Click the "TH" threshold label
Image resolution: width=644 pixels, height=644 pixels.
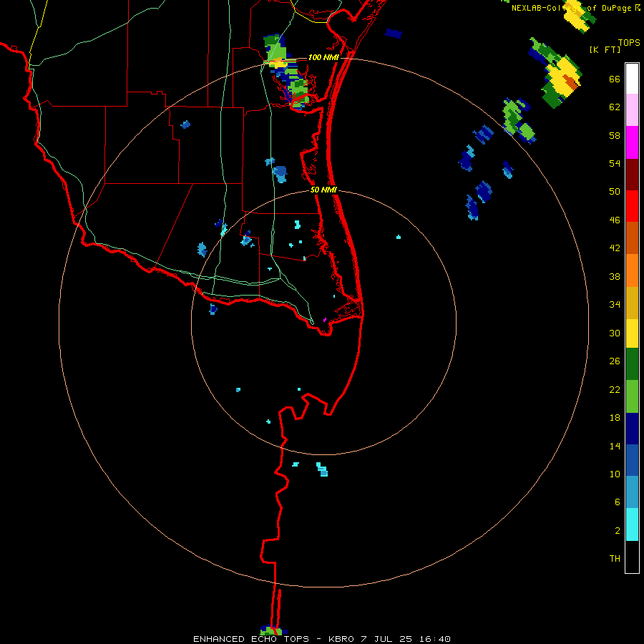[x=615, y=559]
